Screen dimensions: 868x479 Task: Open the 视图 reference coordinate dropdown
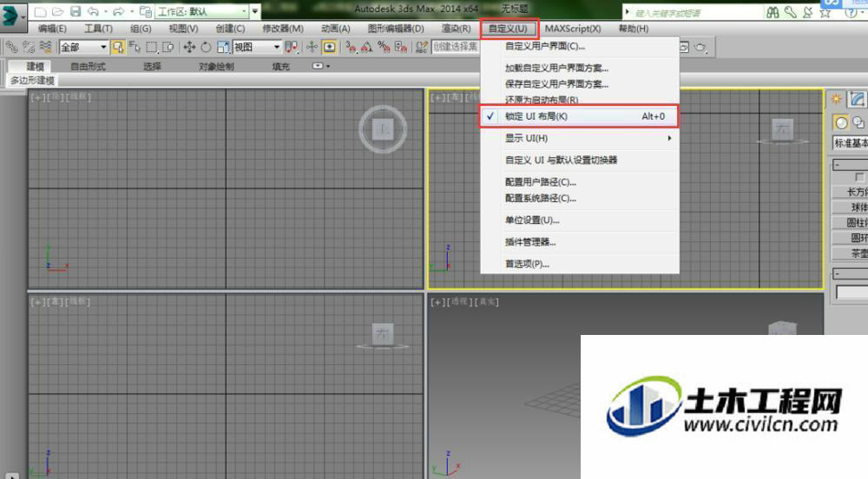pyautogui.click(x=257, y=48)
